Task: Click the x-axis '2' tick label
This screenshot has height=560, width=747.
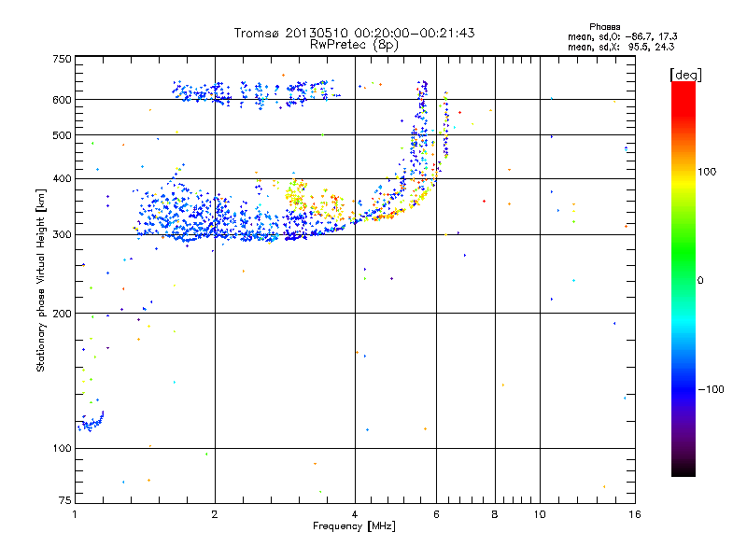Action: click(x=215, y=514)
